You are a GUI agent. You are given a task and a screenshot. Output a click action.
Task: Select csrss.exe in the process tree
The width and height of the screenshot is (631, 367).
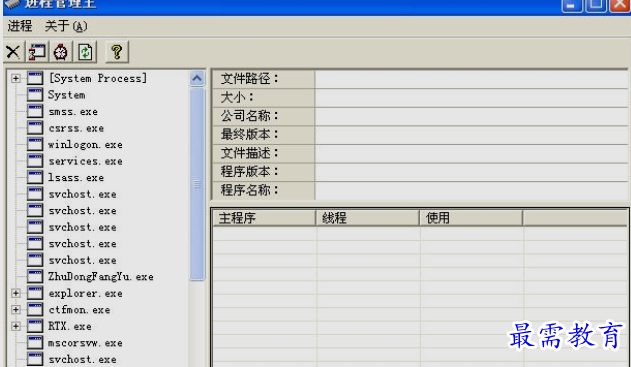76,128
